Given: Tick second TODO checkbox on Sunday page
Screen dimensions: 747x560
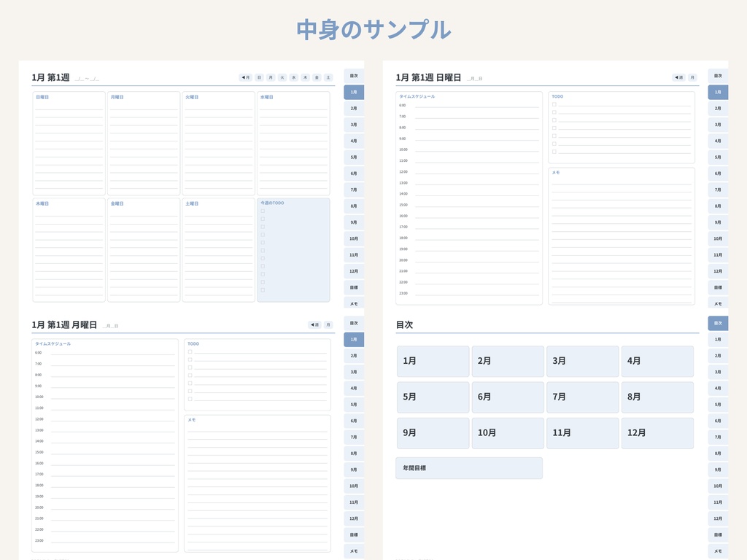Looking at the screenshot, I should (x=554, y=112).
